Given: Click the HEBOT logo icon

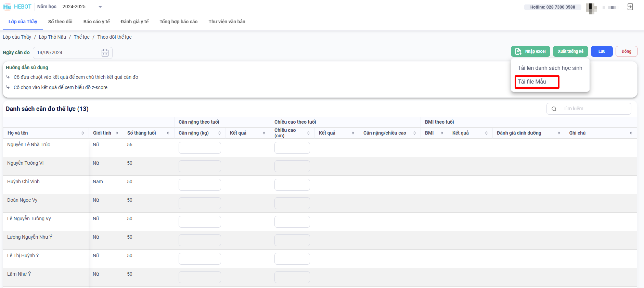Looking at the screenshot, I should [x=7, y=7].
